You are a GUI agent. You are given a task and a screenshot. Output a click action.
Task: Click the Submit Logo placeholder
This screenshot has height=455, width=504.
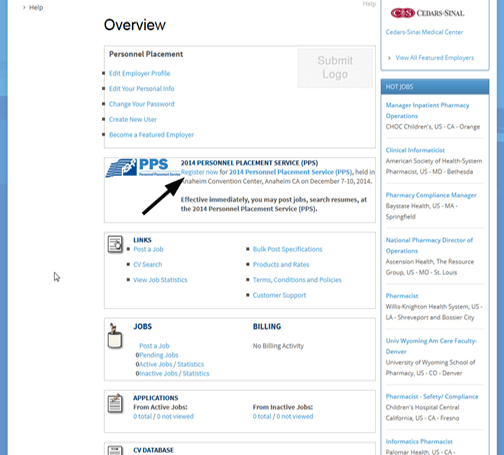coord(335,68)
